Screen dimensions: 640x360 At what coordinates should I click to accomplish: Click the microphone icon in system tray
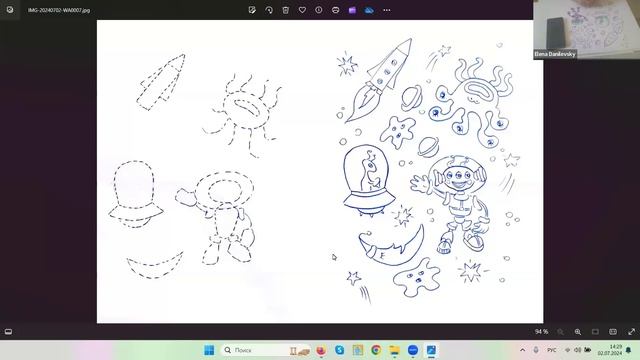[x=536, y=350]
